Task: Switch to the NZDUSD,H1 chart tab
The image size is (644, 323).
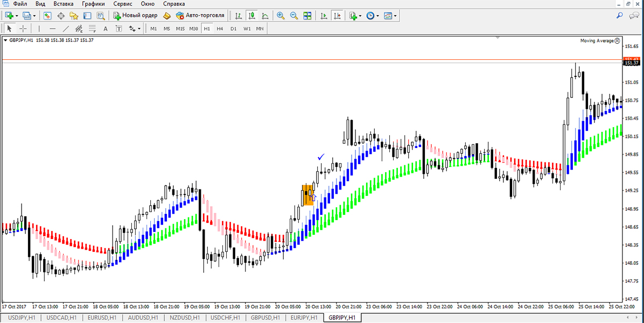Action: pyautogui.click(x=184, y=318)
